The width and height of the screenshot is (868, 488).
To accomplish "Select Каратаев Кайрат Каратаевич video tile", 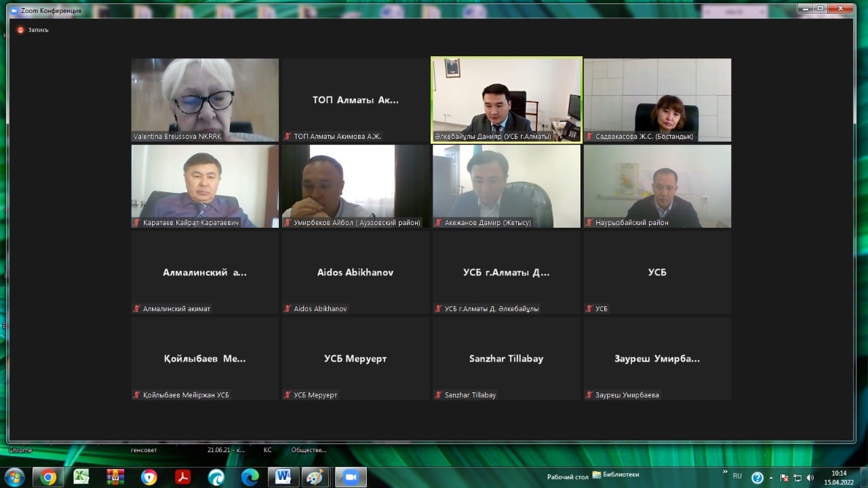I will coord(205,186).
